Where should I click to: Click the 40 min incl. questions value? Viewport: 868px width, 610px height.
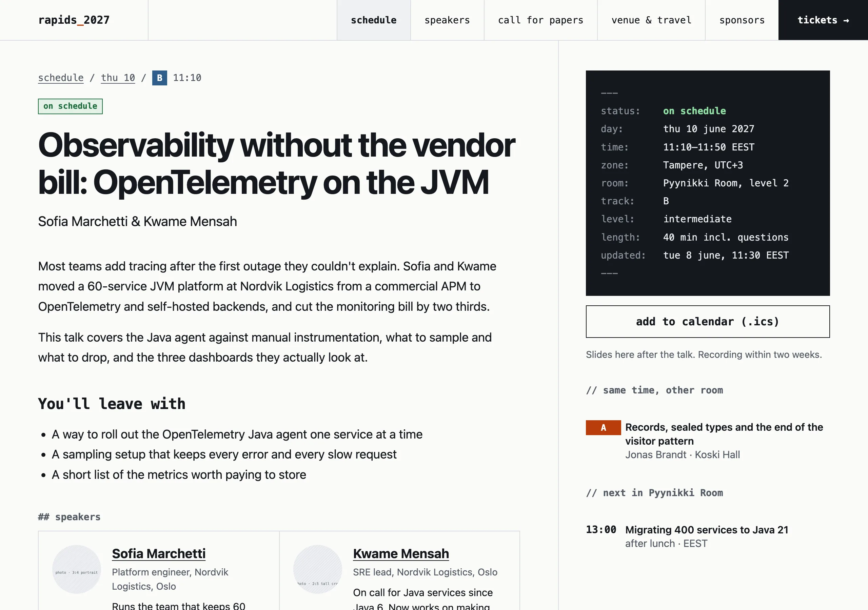pyautogui.click(x=726, y=237)
